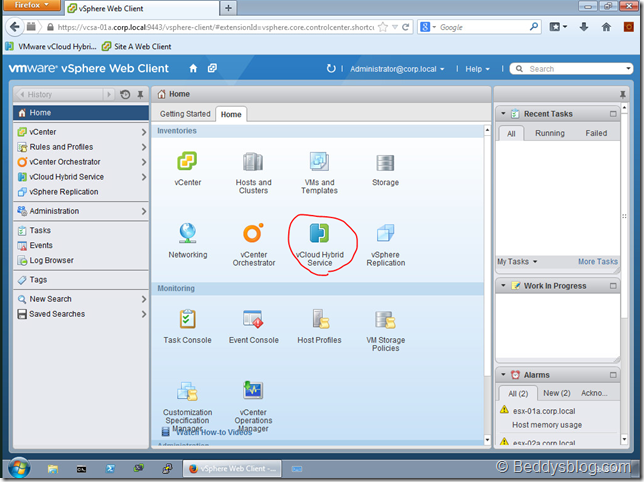Click the Firefox address bar
644x482 pixels.
coord(215,27)
